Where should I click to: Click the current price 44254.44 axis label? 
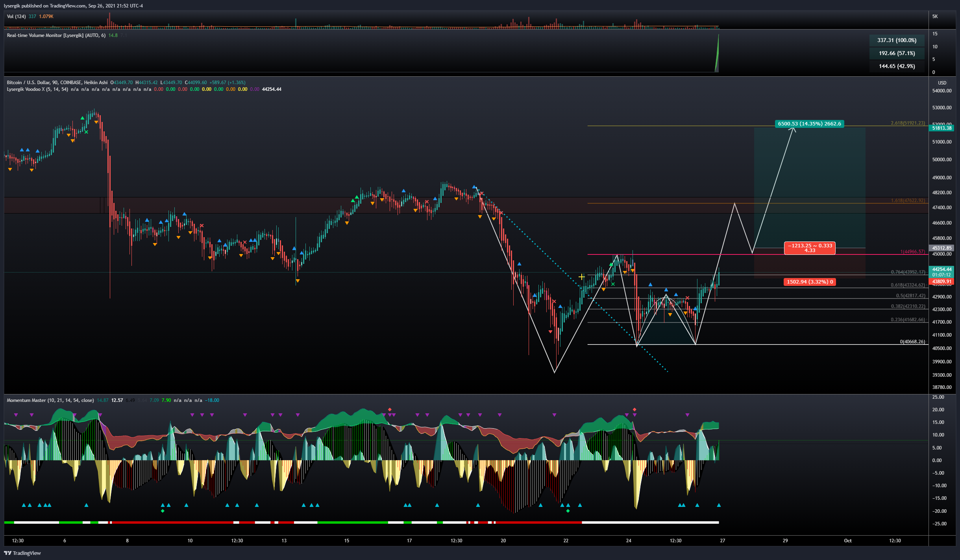pos(942,269)
